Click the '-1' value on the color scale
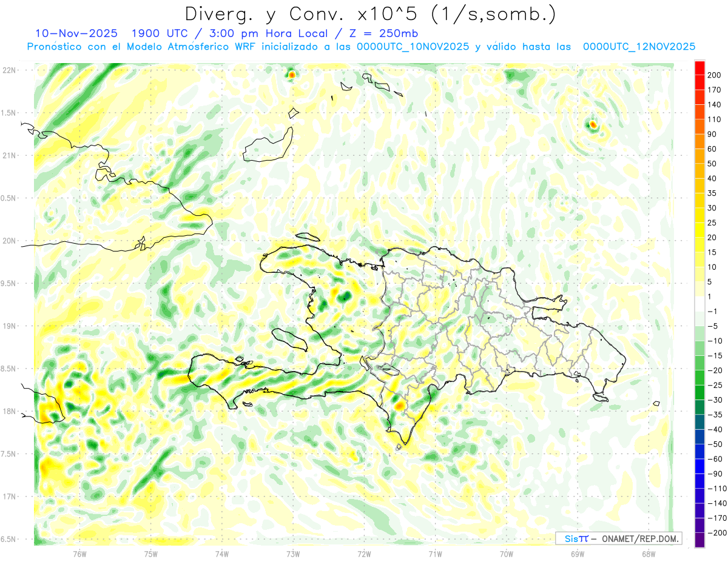 pos(712,312)
